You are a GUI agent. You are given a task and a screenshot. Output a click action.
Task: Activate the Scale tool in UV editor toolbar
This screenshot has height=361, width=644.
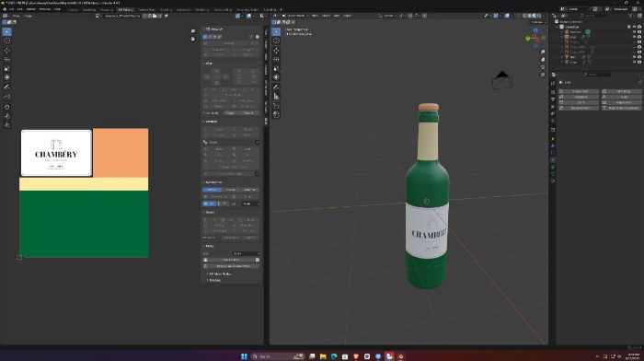7,69
